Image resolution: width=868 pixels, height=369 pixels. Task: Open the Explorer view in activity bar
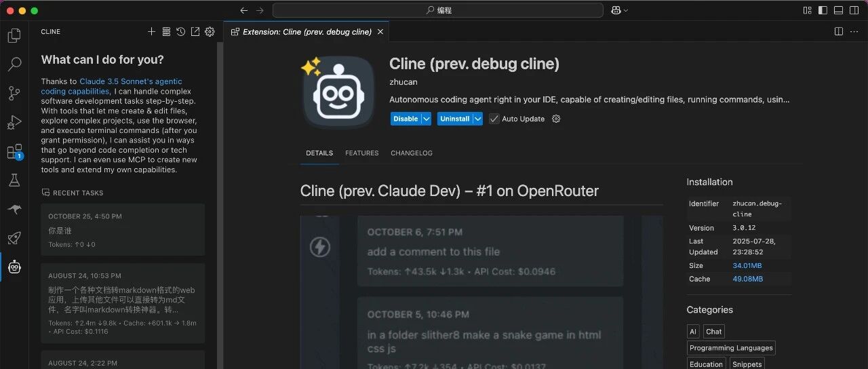click(14, 36)
